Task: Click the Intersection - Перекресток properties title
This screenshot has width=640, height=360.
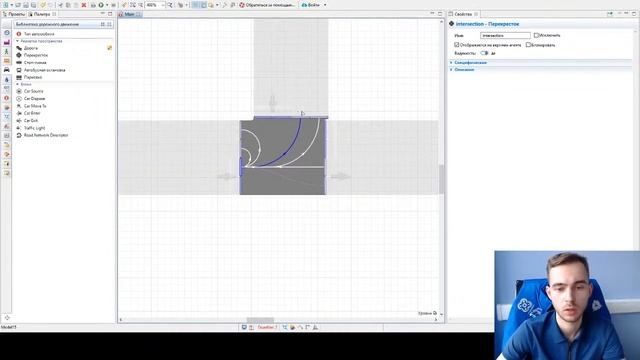Action: click(x=487, y=24)
